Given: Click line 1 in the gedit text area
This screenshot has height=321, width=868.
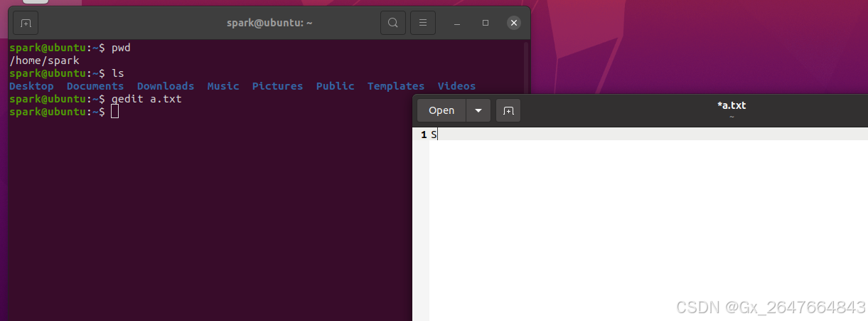Looking at the screenshot, I should pyautogui.click(x=648, y=135).
